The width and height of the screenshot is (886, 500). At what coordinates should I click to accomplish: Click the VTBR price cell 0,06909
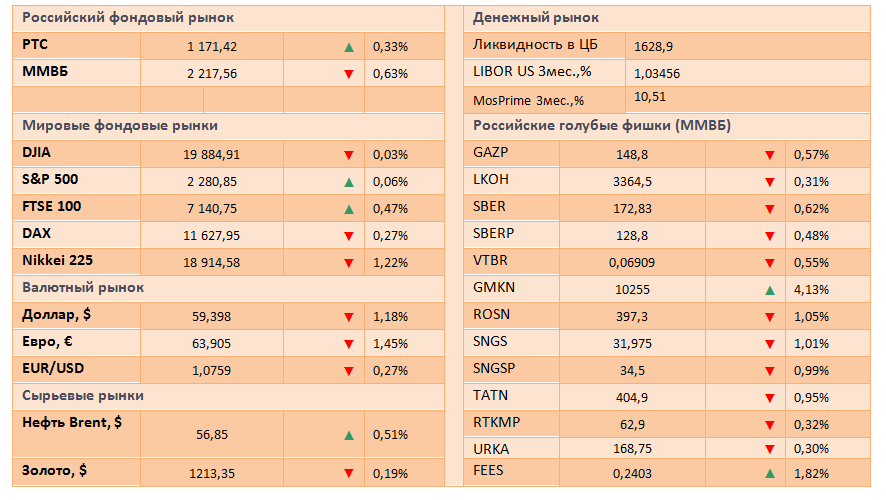(632, 263)
